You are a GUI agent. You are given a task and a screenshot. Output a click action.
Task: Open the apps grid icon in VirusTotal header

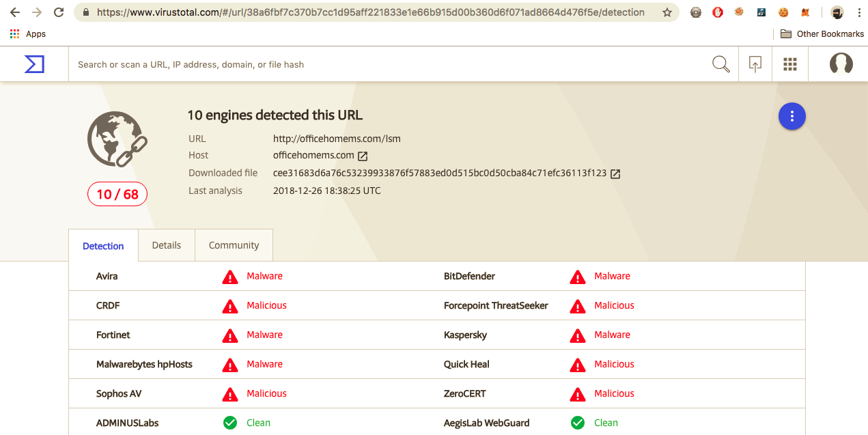[790, 64]
